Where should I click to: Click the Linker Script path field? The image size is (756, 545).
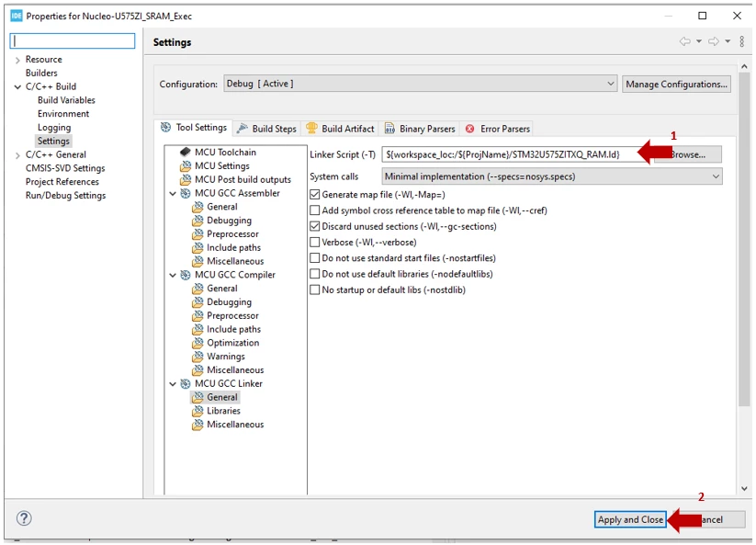point(515,154)
